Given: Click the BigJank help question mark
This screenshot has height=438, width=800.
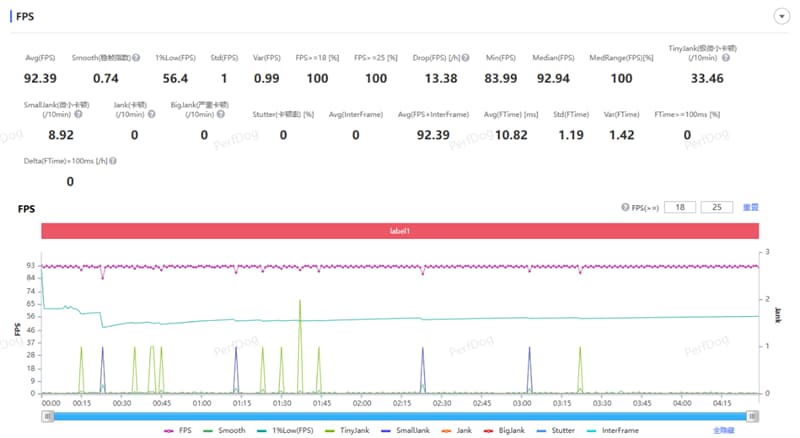Looking at the screenshot, I should [x=220, y=114].
